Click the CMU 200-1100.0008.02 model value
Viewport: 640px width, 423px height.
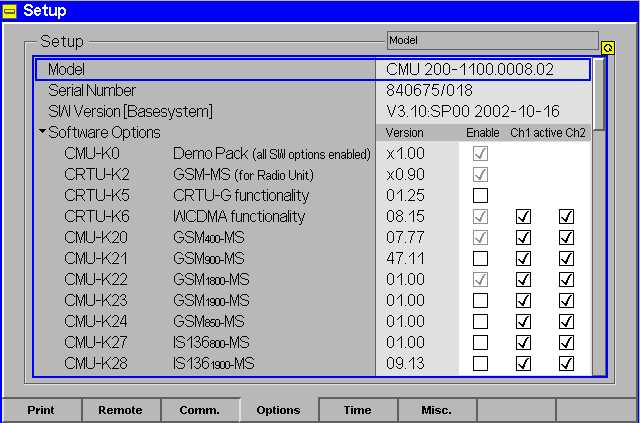(470, 69)
